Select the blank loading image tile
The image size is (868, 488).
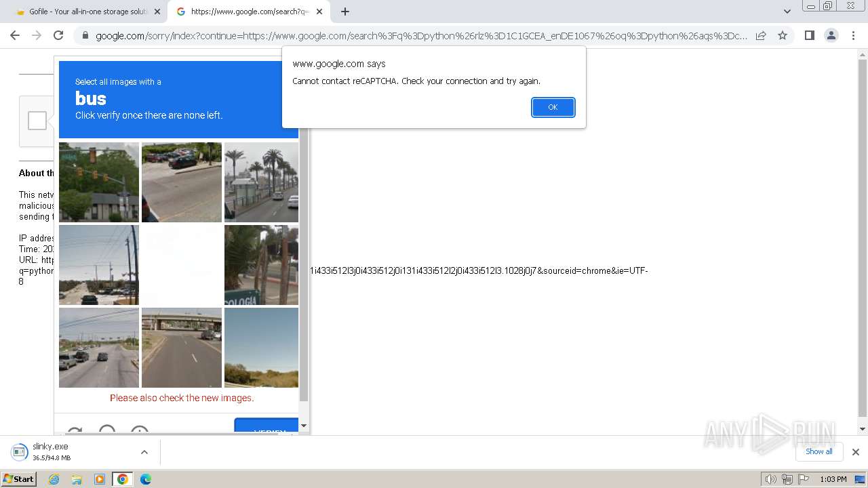182,265
